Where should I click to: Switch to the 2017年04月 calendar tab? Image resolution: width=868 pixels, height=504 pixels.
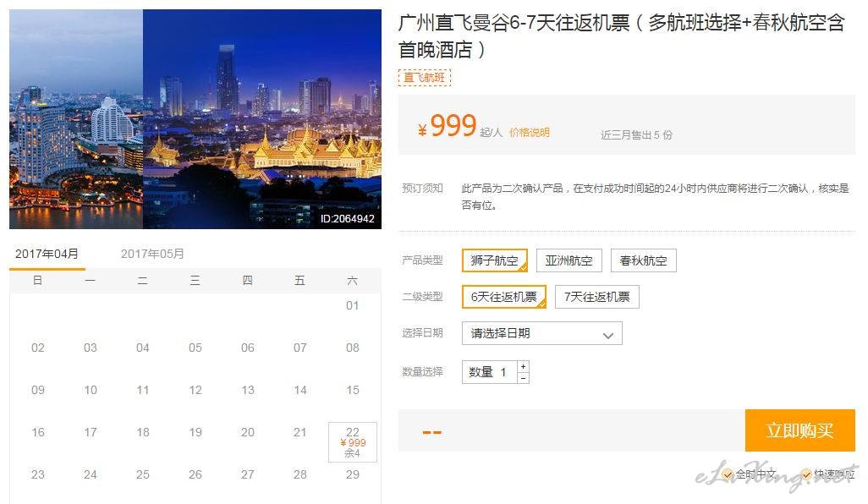(47, 254)
